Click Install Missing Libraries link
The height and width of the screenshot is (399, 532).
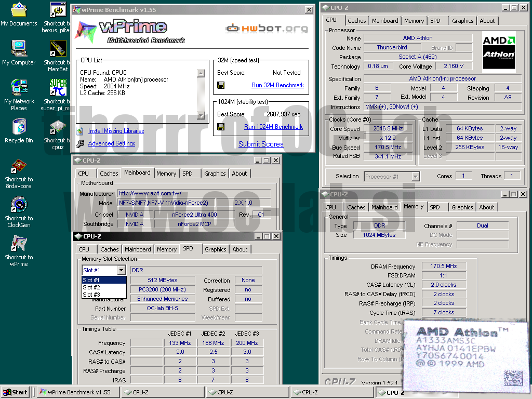pyautogui.click(x=116, y=131)
